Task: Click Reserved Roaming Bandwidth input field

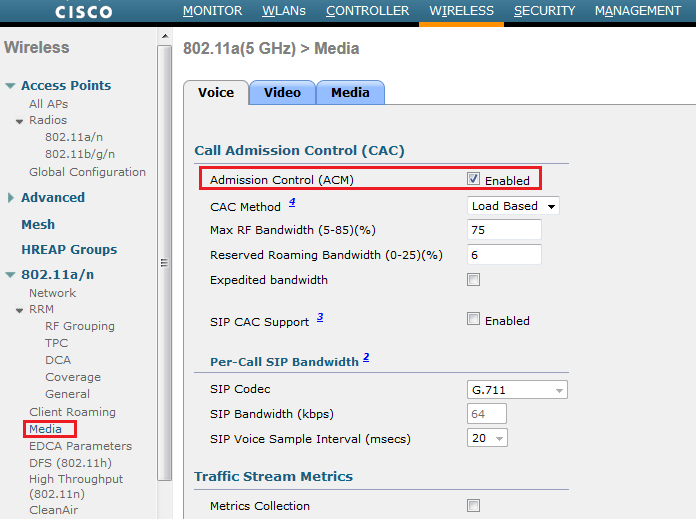Action: pos(504,255)
